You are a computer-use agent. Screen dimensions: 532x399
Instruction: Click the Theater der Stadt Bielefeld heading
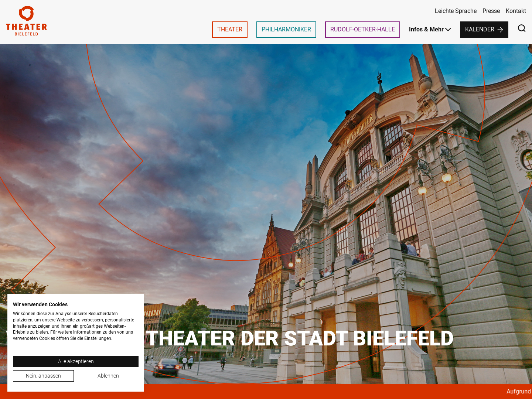[300, 338]
